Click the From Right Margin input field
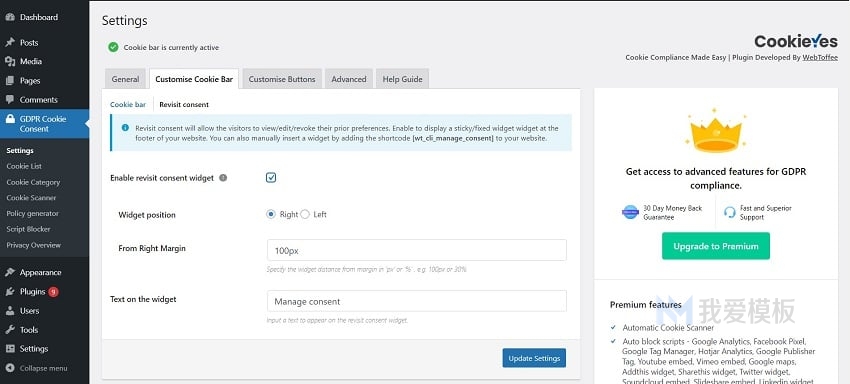Image resolution: width=850 pixels, height=384 pixels. 417,251
